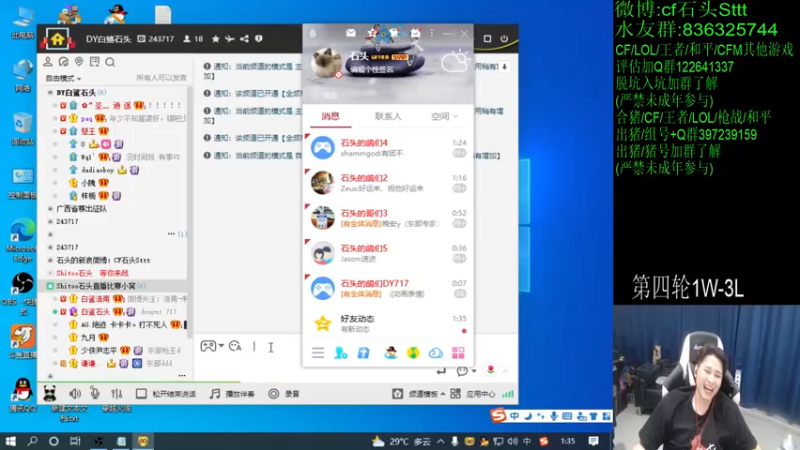Click the more ellipsis at channel list bottom
This screenshot has width=800, height=450.
coord(182,376)
